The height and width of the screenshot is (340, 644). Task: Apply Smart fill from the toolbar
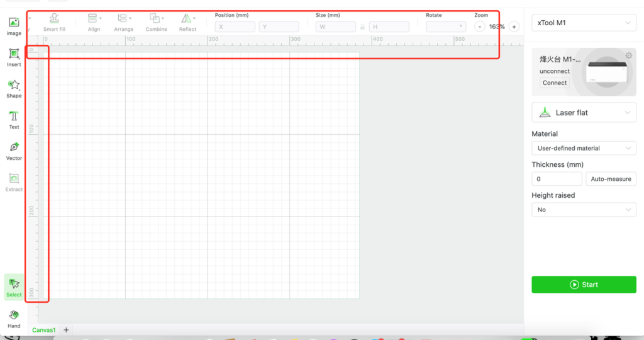click(x=54, y=23)
